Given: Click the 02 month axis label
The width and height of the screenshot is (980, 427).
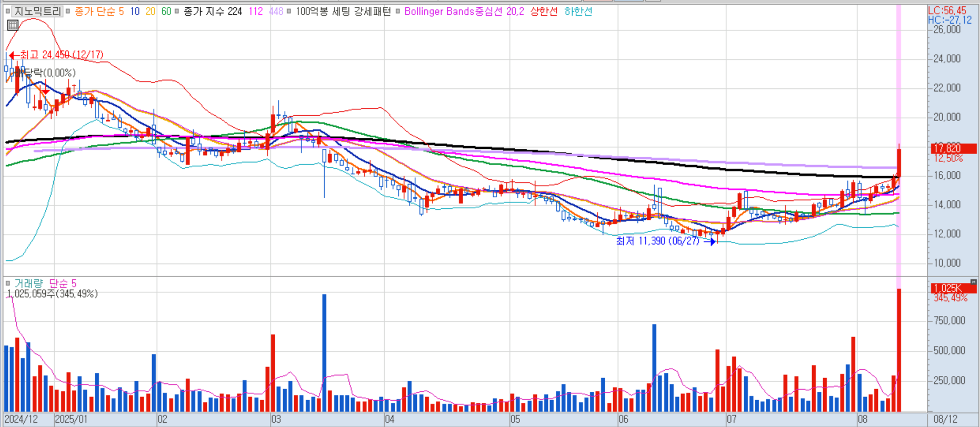Looking at the screenshot, I should pyautogui.click(x=162, y=419).
